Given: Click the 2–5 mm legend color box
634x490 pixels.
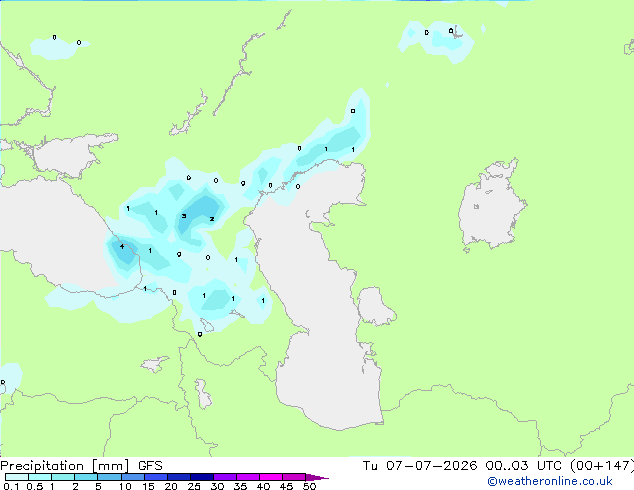Looking at the screenshot, I should pyautogui.click(x=86, y=477).
